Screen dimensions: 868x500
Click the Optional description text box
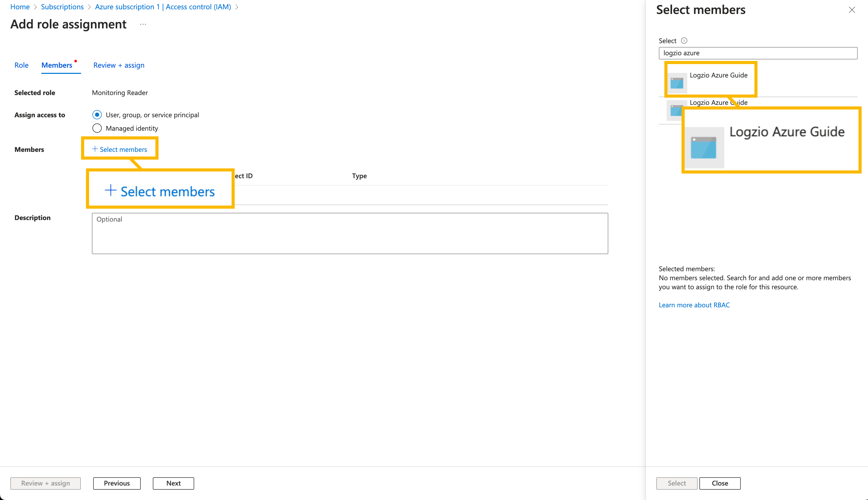coord(350,233)
